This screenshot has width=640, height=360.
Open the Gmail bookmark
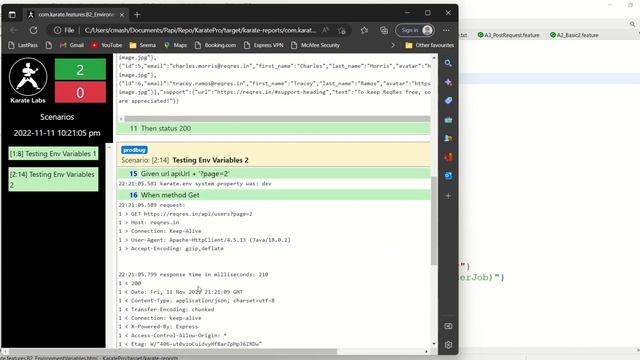(x=72, y=45)
